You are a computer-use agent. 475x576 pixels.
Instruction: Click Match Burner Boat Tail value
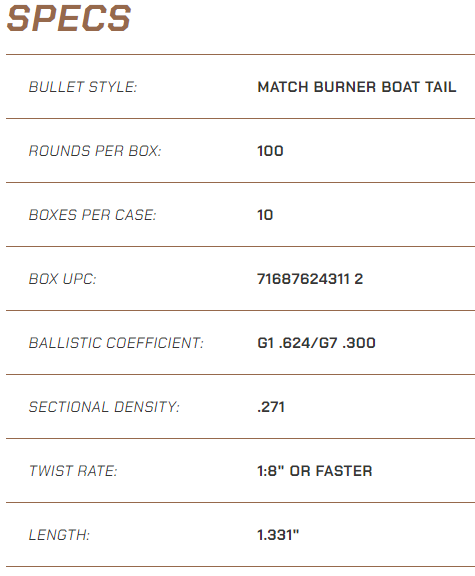(357, 87)
